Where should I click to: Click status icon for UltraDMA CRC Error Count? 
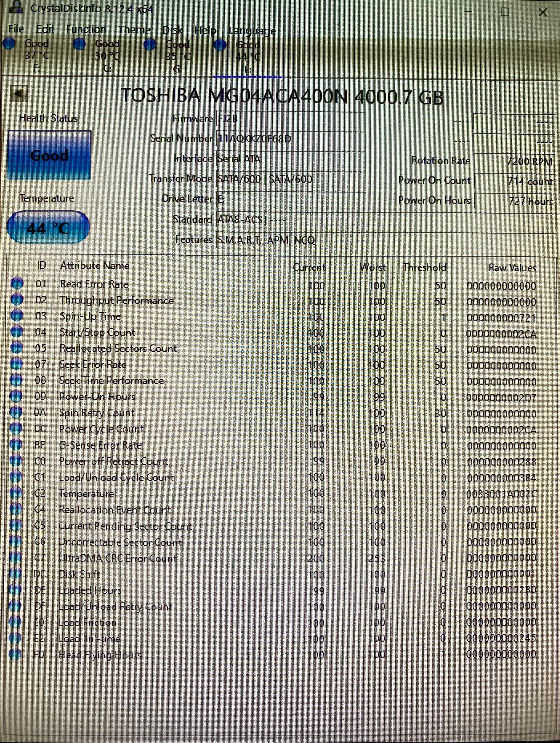point(15,557)
